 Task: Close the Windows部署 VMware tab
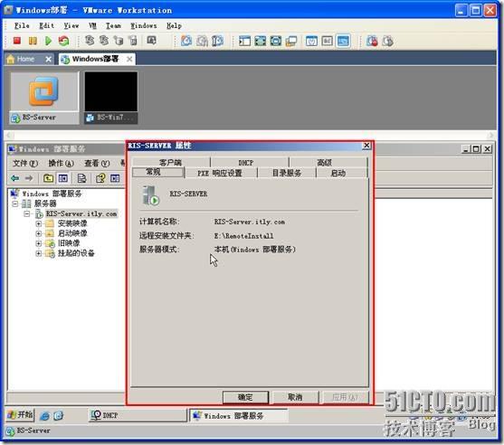(x=129, y=59)
